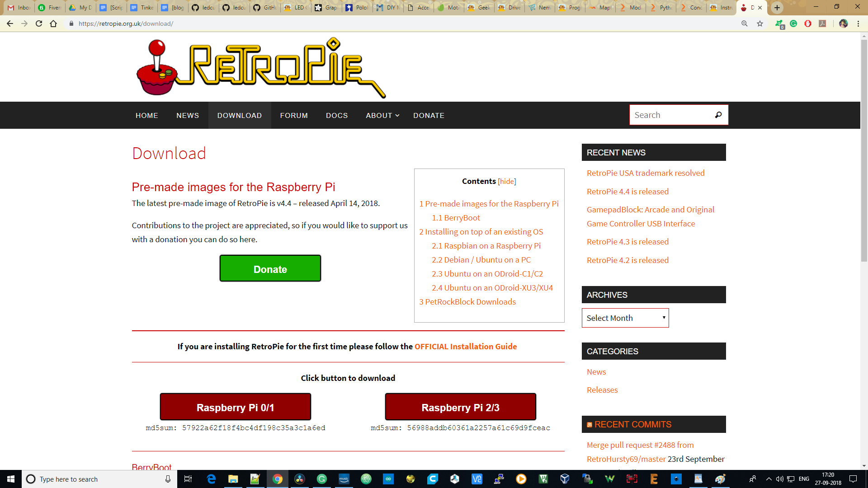Image resolution: width=868 pixels, height=488 pixels.
Task: Click the search magnifier icon in site header
Action: coord(718,115)
